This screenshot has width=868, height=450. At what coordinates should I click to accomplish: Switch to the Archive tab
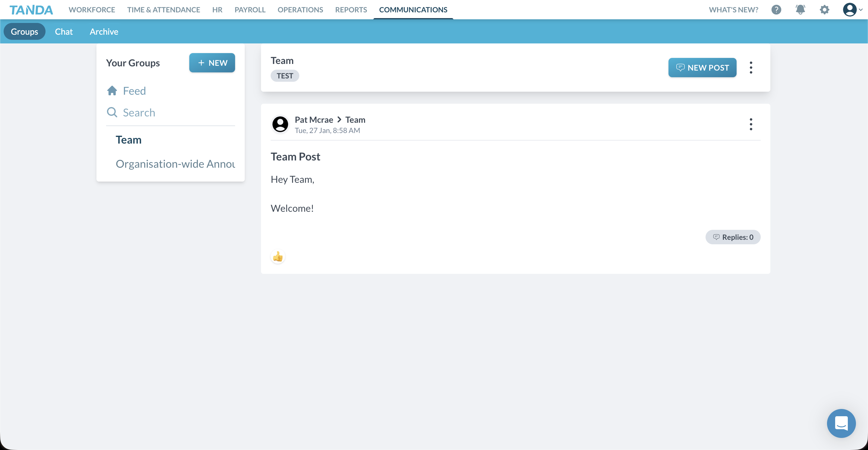[104, 31]
